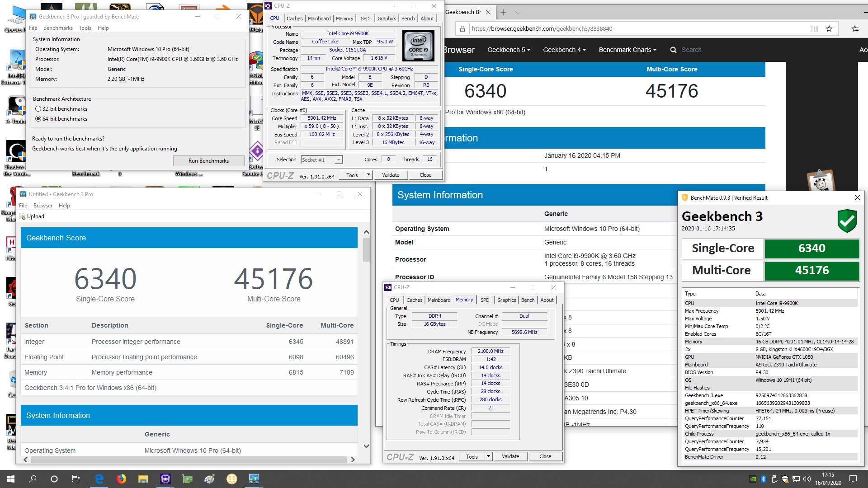
Task: Select the 32-bit benchmarks option
Action: tap(38, 109)
